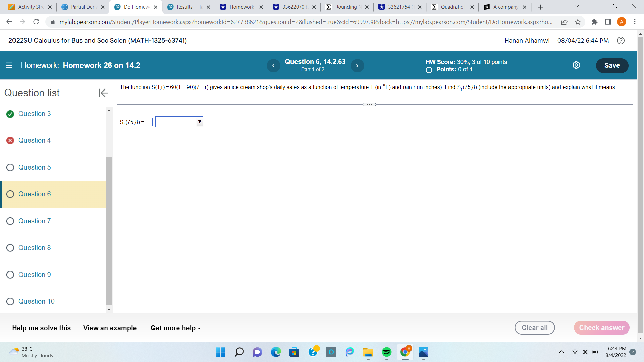Screen dimensions: 644x362
Task: Expand the Get more help menu
Action: point(175,328)
